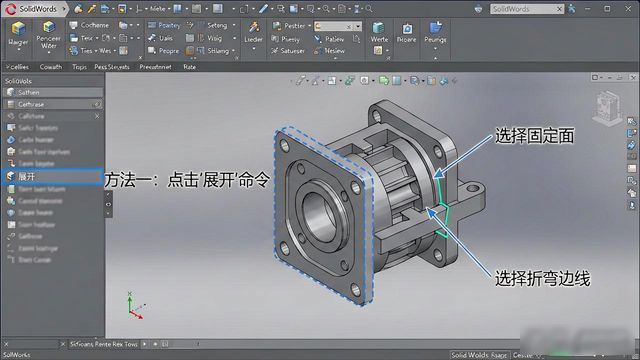The width and height of the screenshot is (640, 360).
Task: Open dropdown arrow next to Seteng
Action: pyautogui.click(x=234, y=25)
